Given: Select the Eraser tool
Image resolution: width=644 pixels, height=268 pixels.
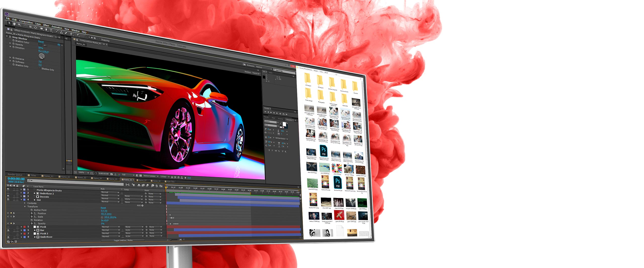Looking at the screenshot, I should [66, 33].
